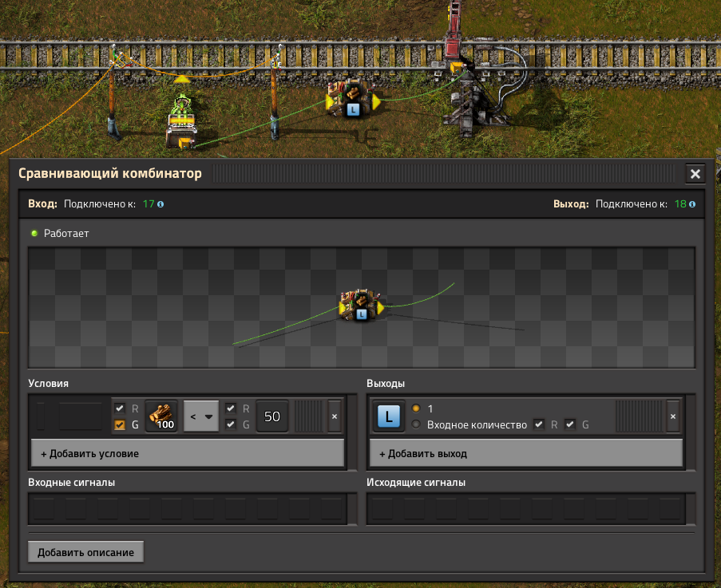Select constant output value 1 radio
721x588 pixels.
tap(416, 408)
